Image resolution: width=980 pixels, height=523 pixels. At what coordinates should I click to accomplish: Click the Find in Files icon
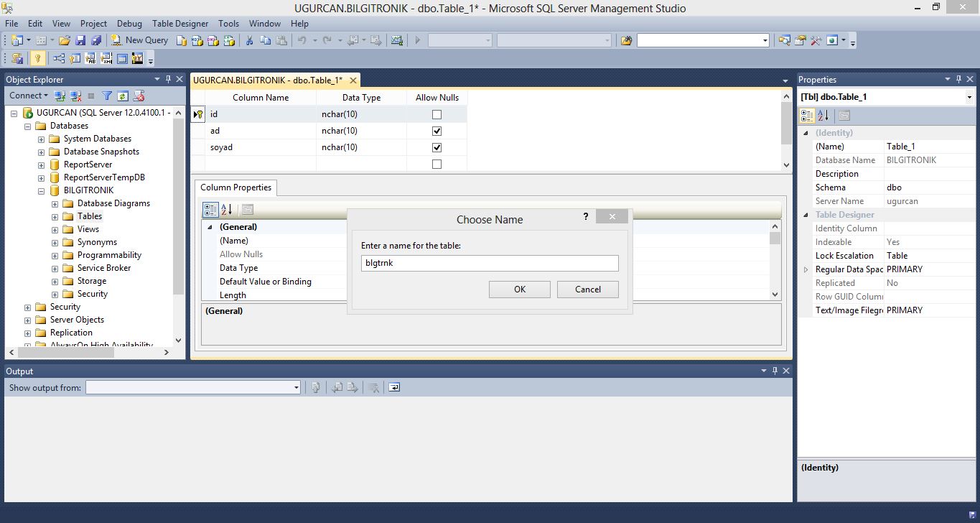(x=626, y=40)
